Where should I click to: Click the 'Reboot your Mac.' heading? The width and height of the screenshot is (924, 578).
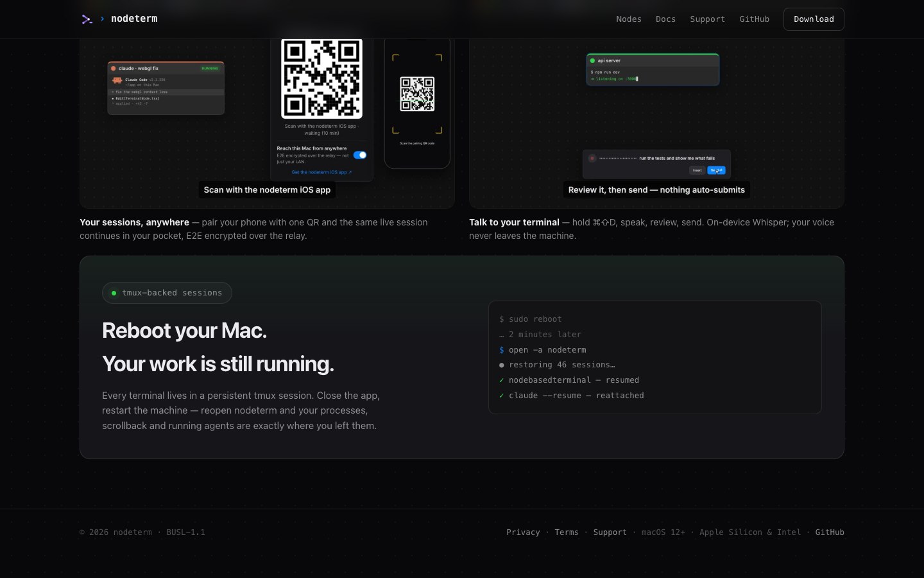tap(184, 330)
